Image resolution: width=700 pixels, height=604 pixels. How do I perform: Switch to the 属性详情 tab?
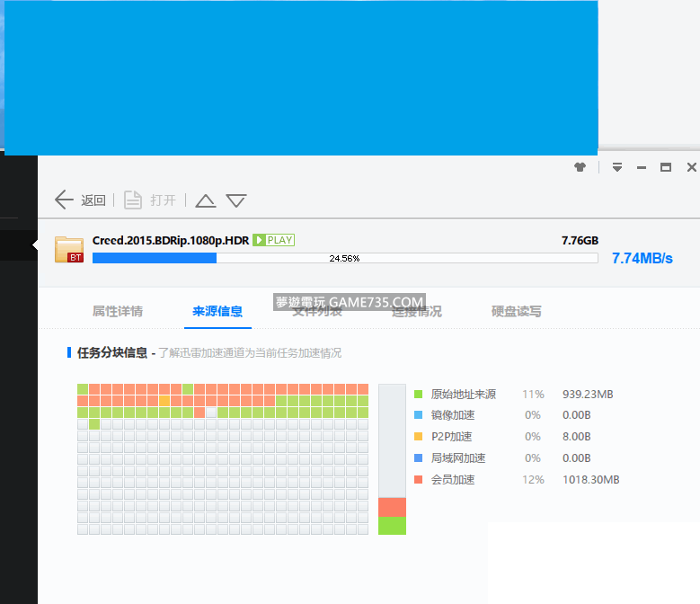click(x=117, y=312)
